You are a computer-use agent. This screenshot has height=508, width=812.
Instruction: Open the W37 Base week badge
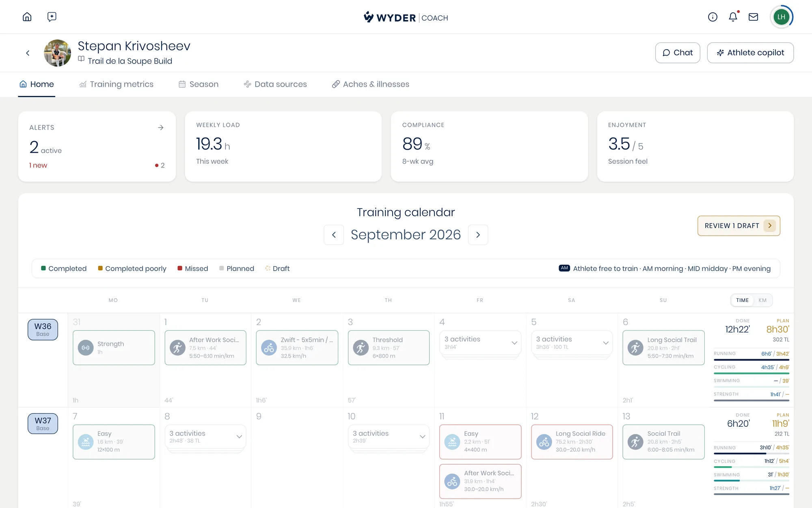tap(43, 423)
